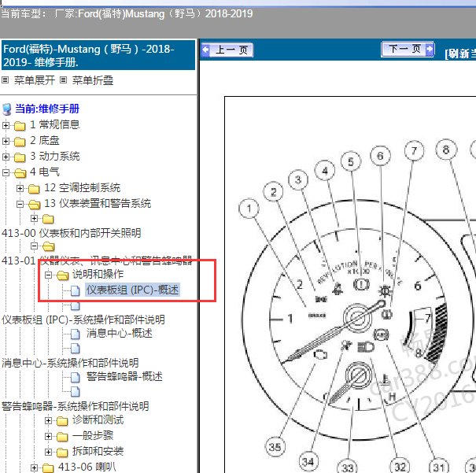Open 消息中心-系统操作和部件说明
The width and height of the screenshot is (476, 473).
tap(70, 363)
